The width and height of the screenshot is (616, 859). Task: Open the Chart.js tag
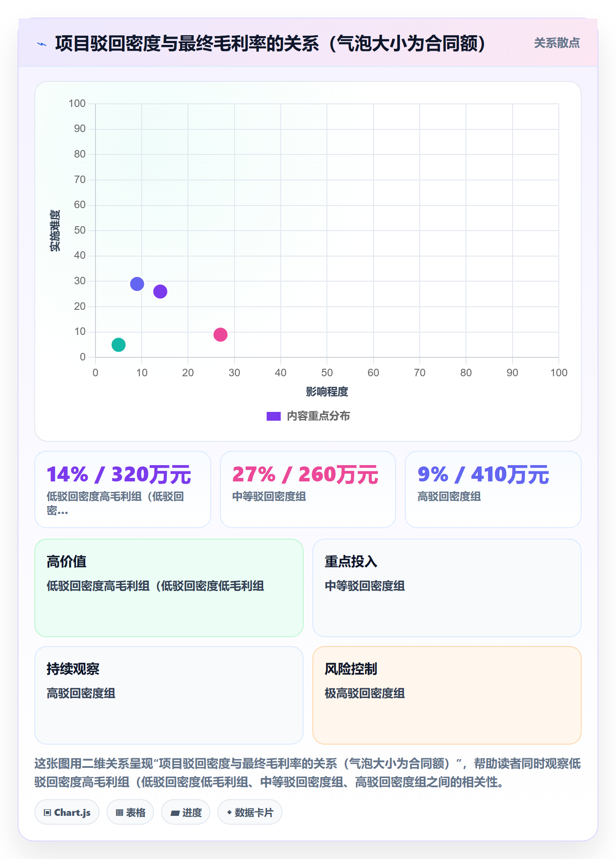(x=67, y=812)
